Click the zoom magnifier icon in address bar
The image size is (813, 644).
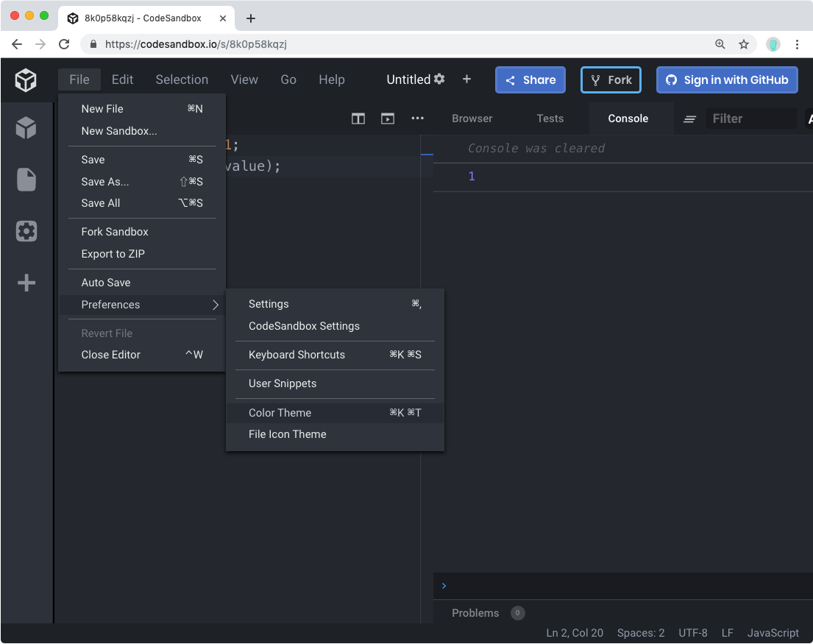click(720, 44)
